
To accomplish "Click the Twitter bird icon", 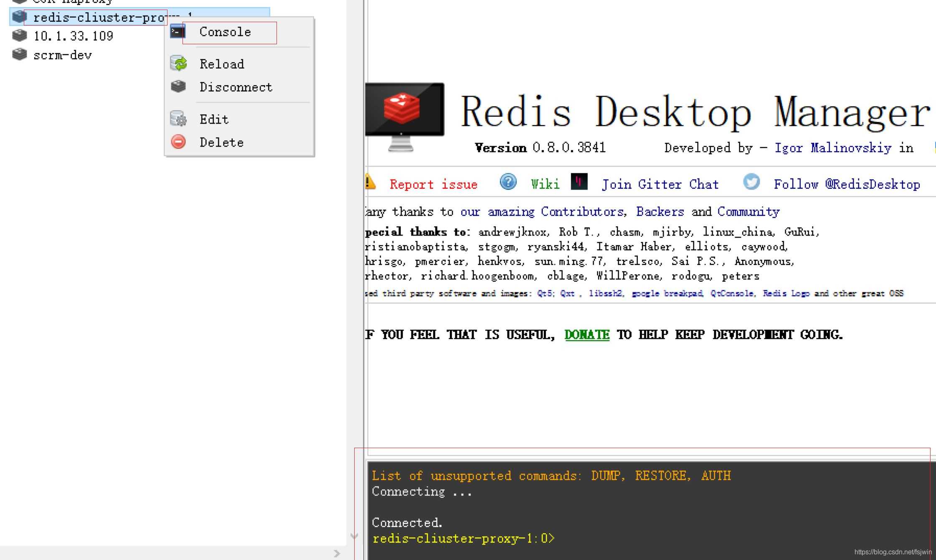I will 751,182.
